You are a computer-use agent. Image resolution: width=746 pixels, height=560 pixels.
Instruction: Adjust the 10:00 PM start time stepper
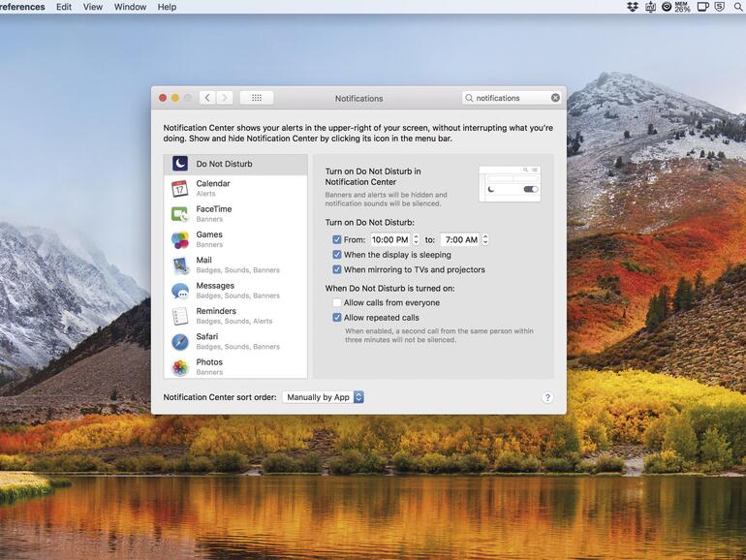(x=417, y=239)
